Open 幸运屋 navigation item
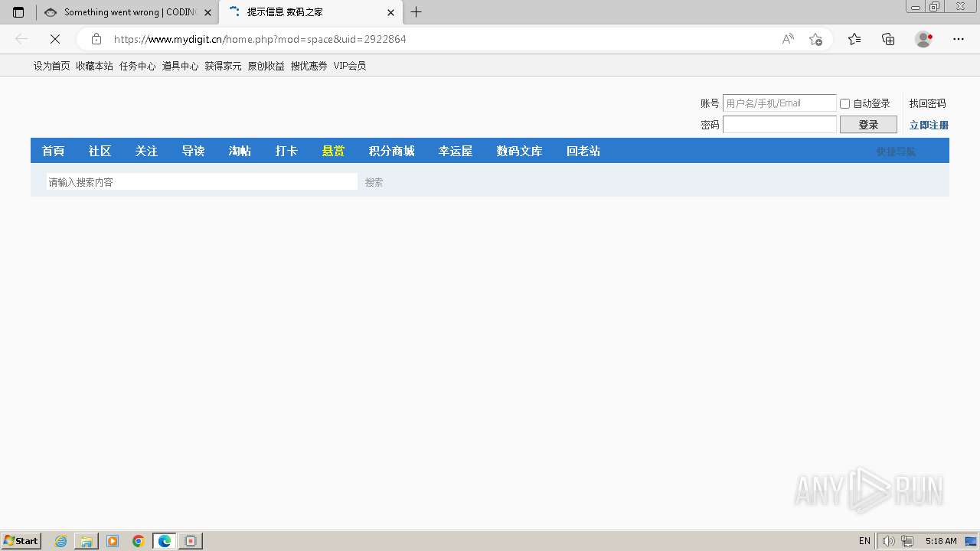 [x=455, y=151]
